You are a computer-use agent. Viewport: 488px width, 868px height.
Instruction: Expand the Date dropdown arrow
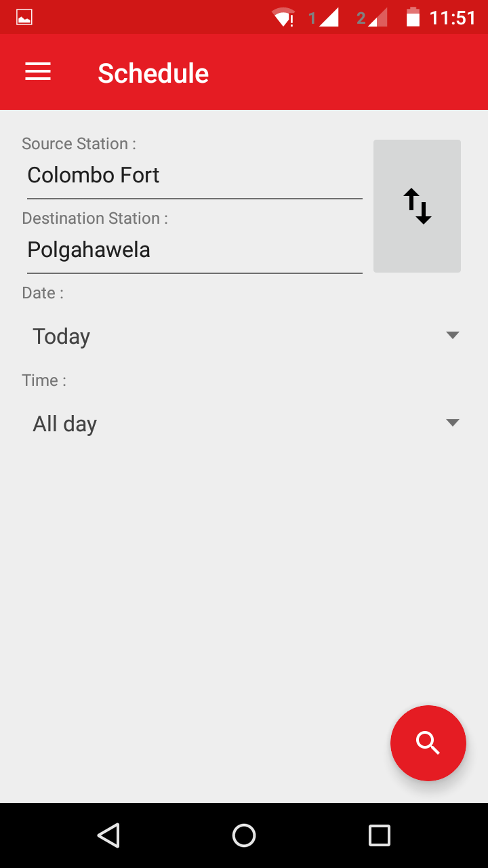pos(453,335)
